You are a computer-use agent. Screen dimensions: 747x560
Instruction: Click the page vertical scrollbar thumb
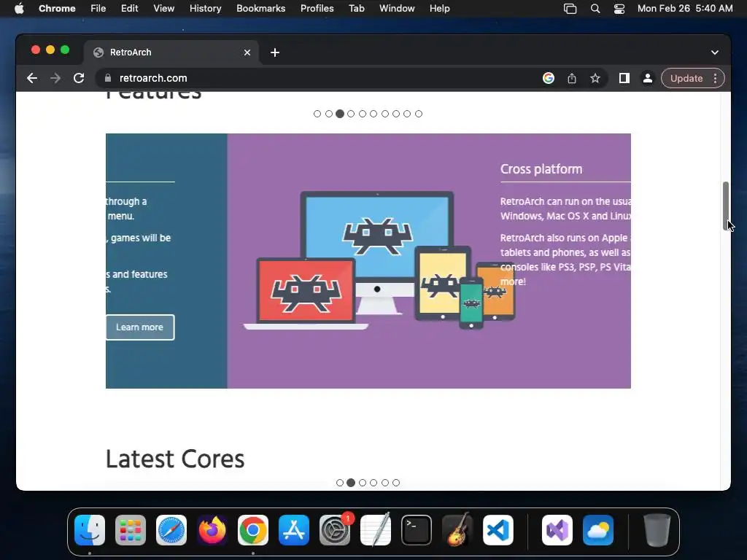[726, 206]
